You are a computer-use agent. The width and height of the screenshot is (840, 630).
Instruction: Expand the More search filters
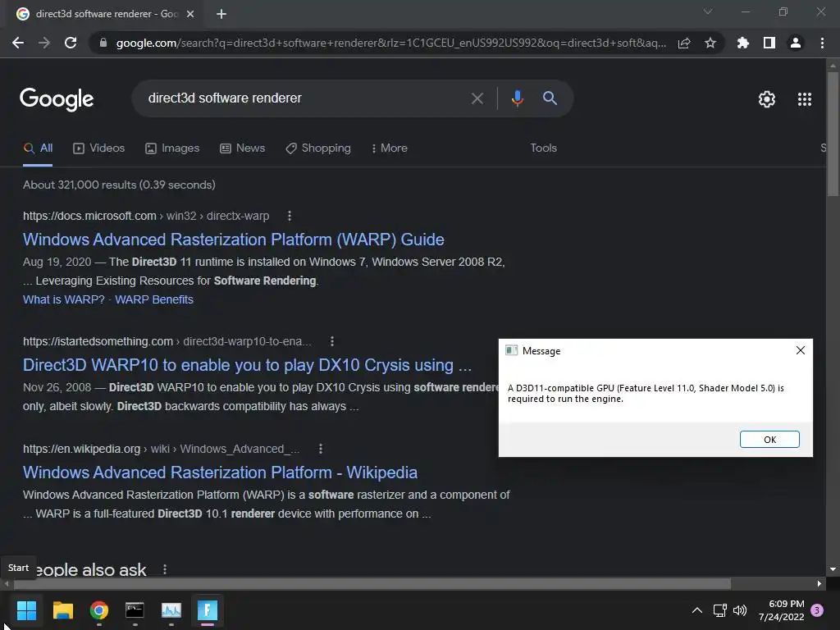[x=390, y=148]
